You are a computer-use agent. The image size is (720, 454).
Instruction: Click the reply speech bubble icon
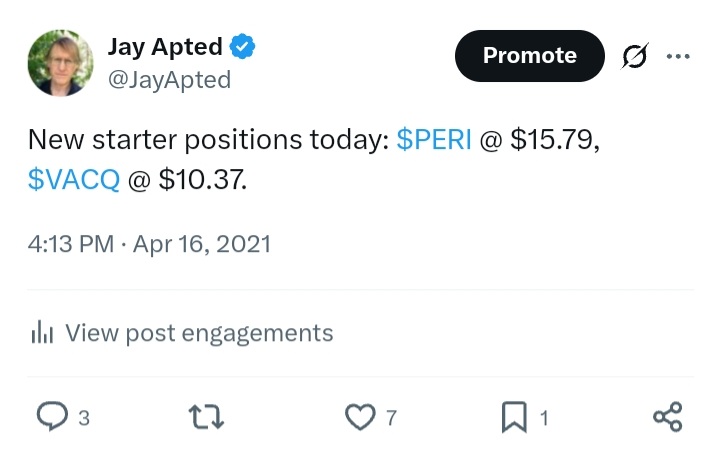52,416
